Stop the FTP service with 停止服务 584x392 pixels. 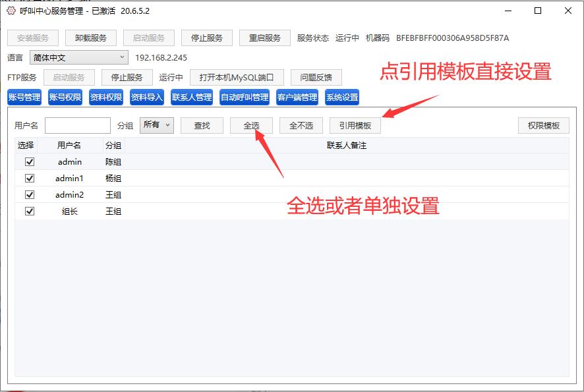(x=127, y=78)
